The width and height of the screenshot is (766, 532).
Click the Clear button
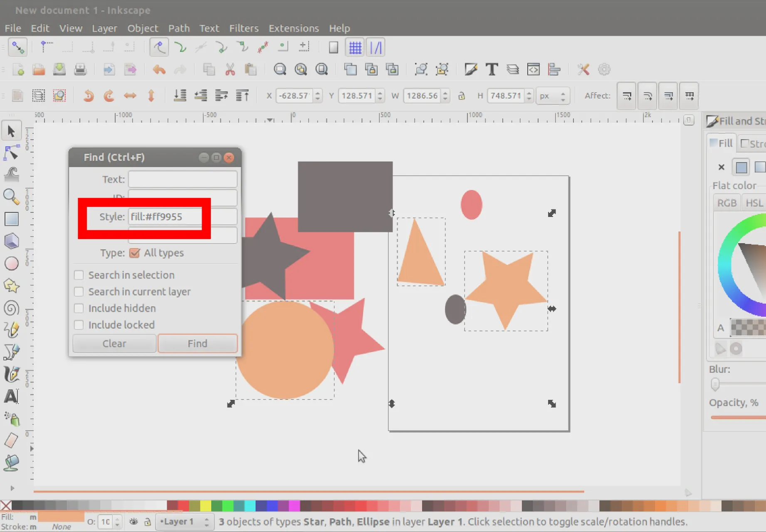(114, 344)
